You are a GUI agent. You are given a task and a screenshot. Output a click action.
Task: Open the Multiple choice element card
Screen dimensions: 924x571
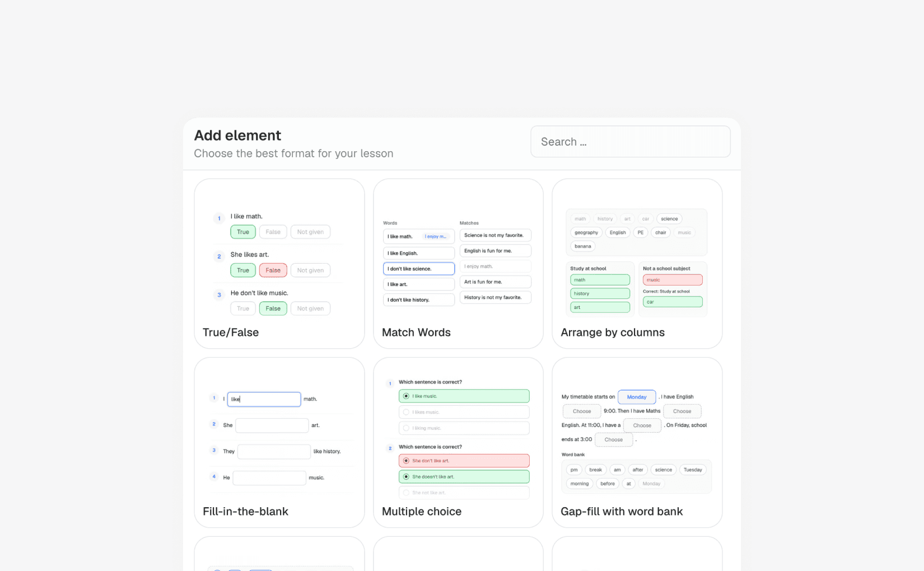point(458,442)
